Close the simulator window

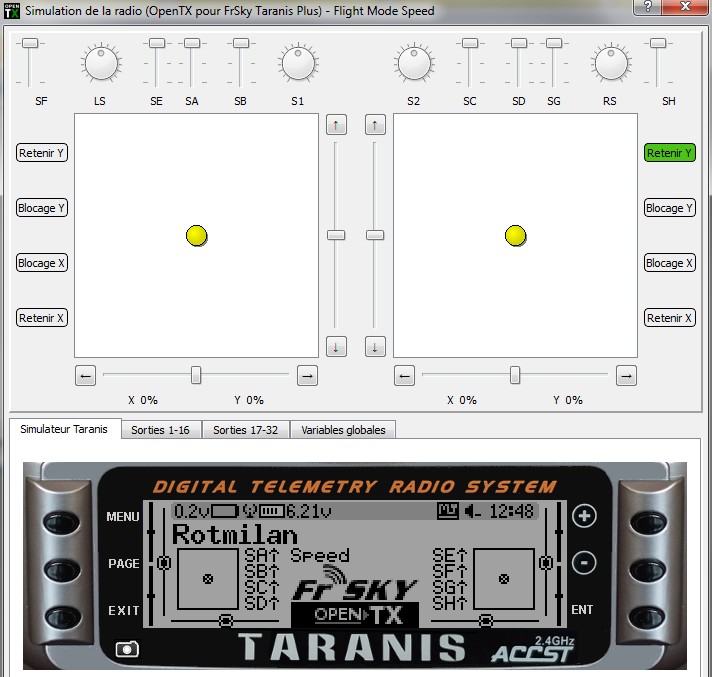click(686, 7)
